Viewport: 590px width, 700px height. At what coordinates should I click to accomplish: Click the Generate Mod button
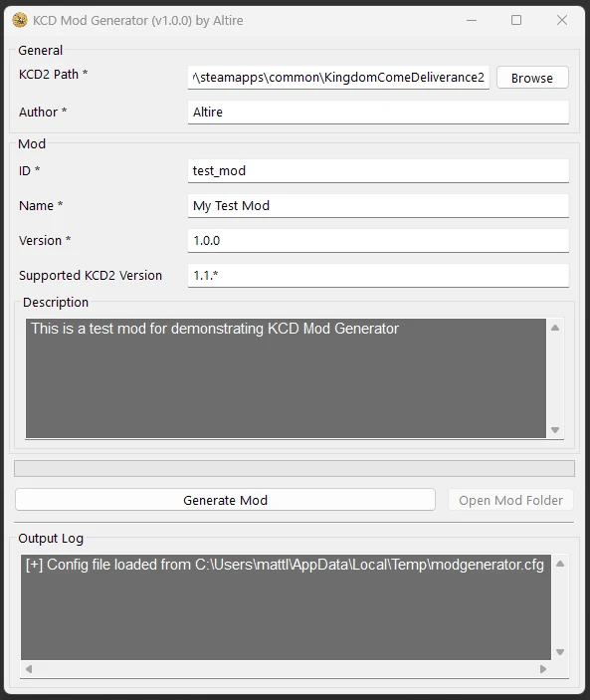coord(225,500)
